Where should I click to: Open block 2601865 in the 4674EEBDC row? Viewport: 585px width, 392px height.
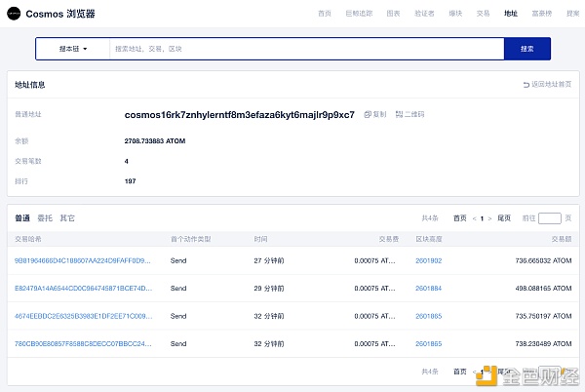point(429,316)
